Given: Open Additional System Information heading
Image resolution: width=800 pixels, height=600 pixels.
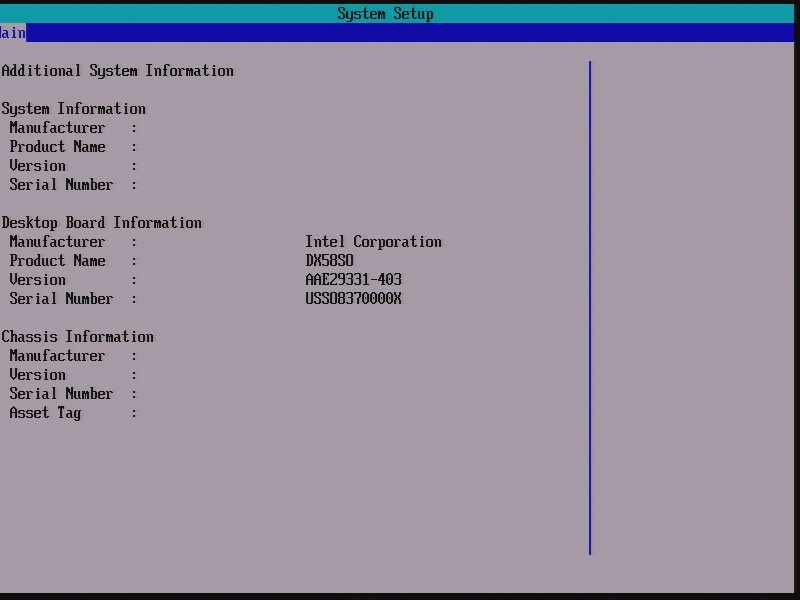Looking at the screenshot, I should pyautogui.click(x=117, y=70).
